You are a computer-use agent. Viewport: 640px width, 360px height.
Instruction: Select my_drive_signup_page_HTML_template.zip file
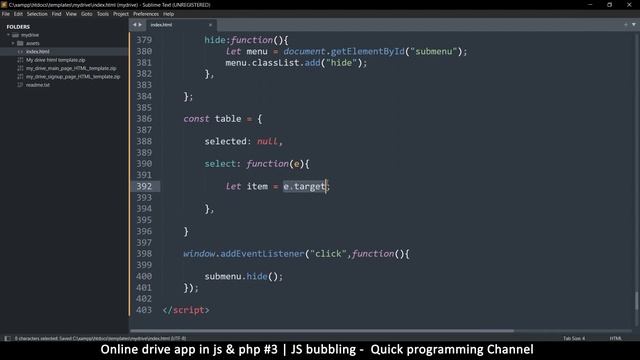click(x=73, y=77)
